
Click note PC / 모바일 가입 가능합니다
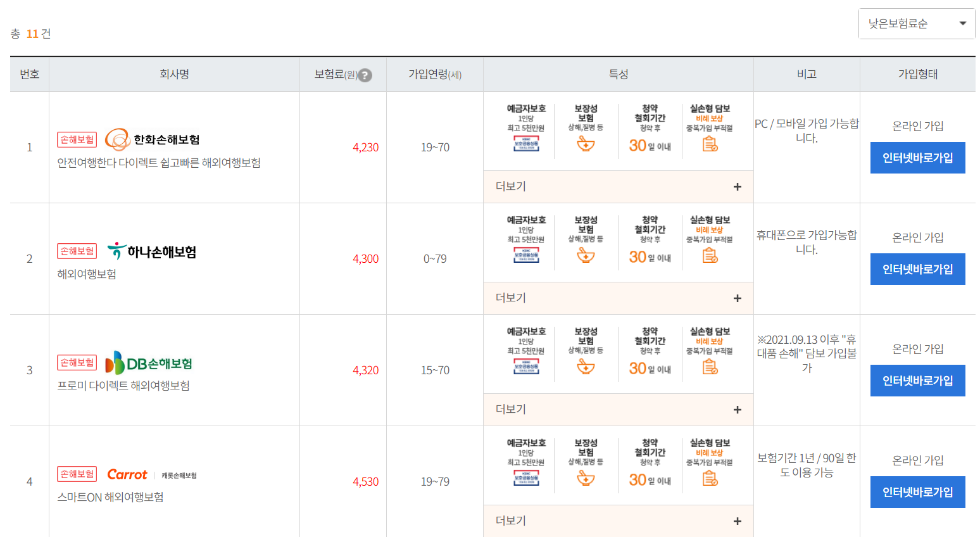[807, 131]
